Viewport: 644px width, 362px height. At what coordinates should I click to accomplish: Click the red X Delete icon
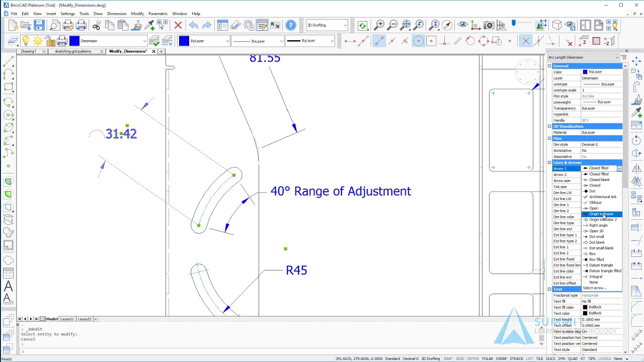(178, 25)
